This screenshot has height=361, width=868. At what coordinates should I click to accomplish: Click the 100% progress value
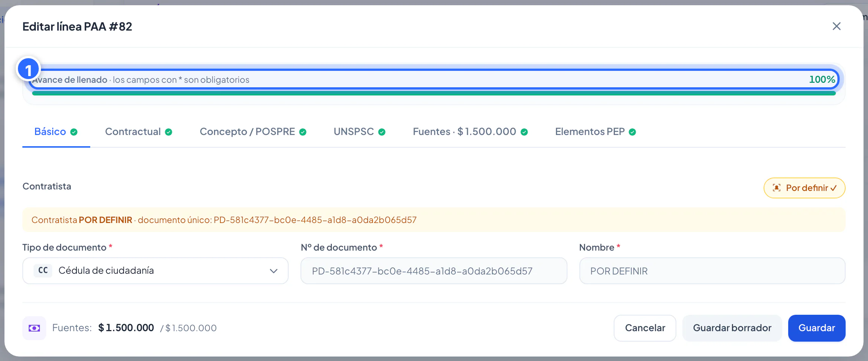pyautogui.click(x=822, y=79)
